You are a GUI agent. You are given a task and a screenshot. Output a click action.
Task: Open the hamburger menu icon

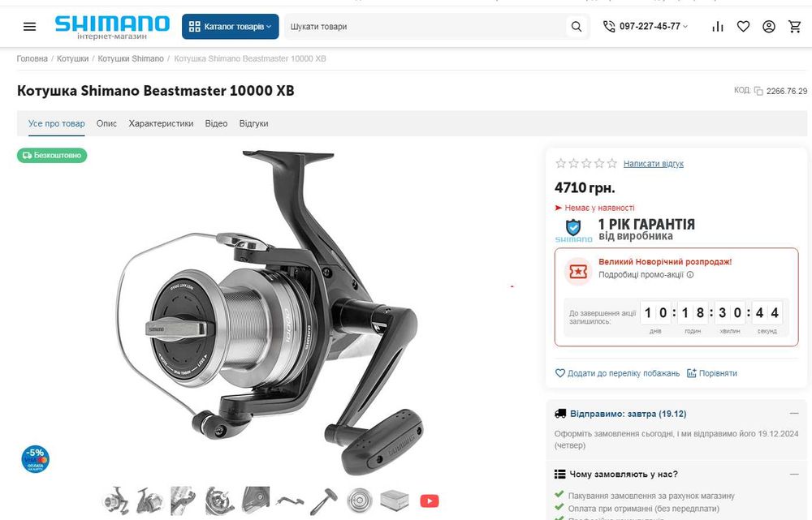tap(29, 27)
